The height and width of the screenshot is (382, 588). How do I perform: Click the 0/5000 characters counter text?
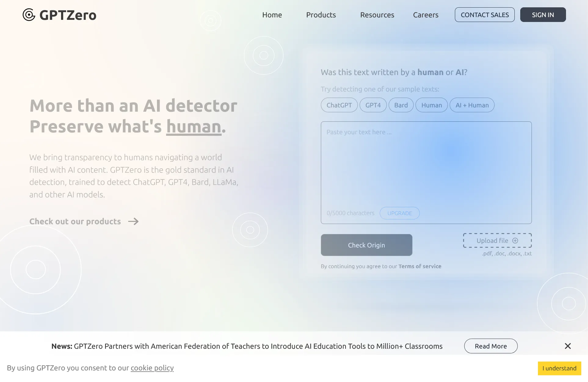coord(350,213)
